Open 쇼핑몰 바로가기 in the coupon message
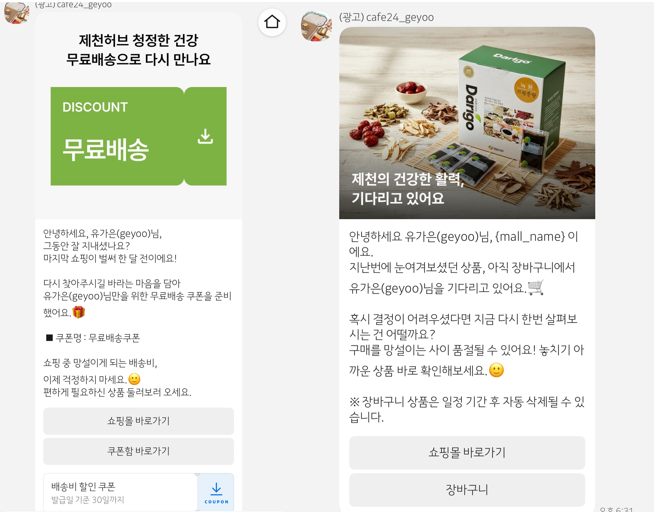This screenshot has height=512, width=654. 138,421
